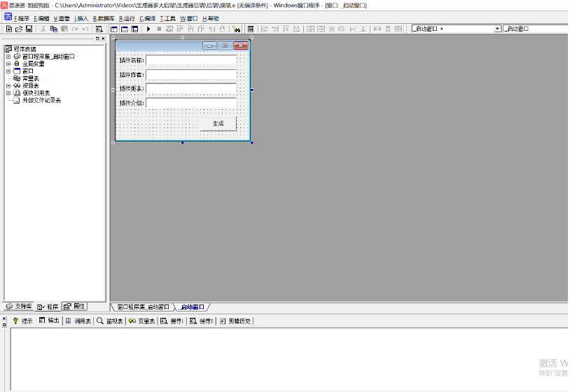Click the Stop (square) toolbar button

tap(159, 29)
